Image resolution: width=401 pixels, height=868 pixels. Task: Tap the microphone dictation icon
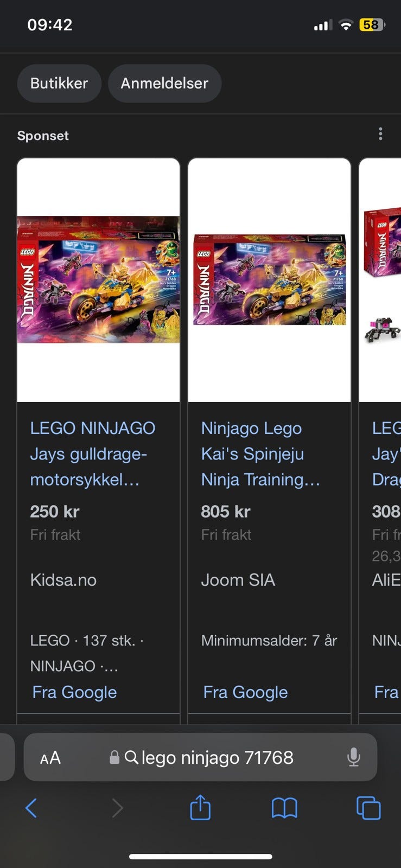[354, 757]
